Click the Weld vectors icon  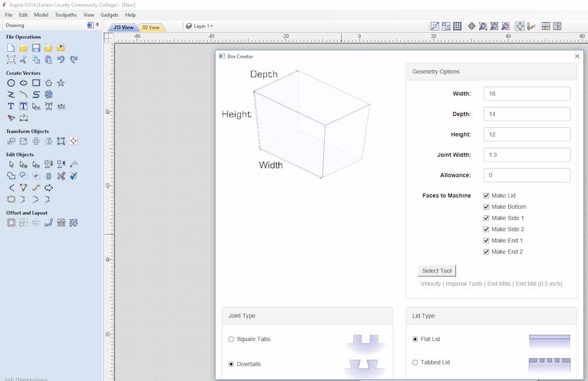[11, 176]
